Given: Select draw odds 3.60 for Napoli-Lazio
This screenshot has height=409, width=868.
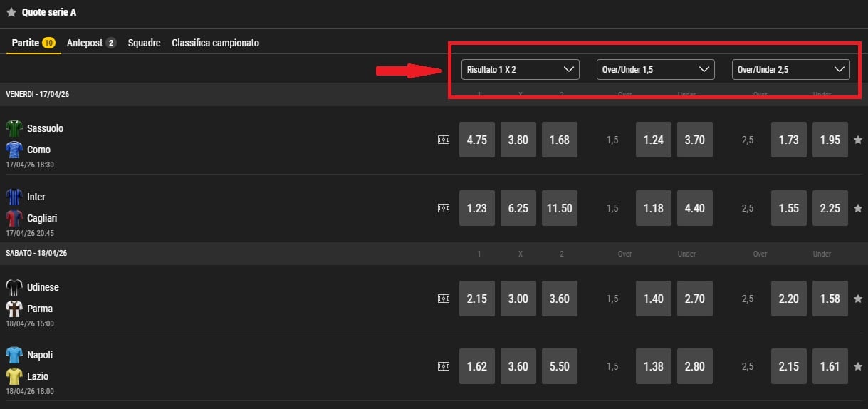Looking at the screenshot, I should [x=518, y=366].
